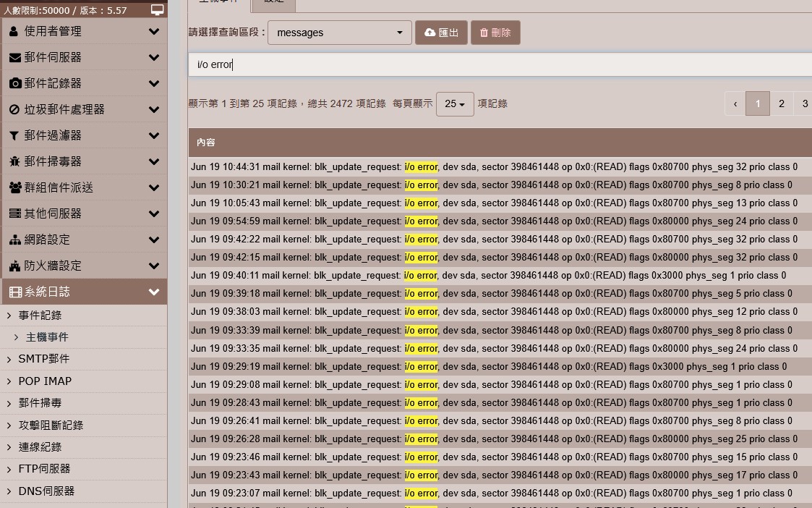The image size is (812, 508).
Task: Expand the 網路設定 section chevron
Action: [153, 240]
